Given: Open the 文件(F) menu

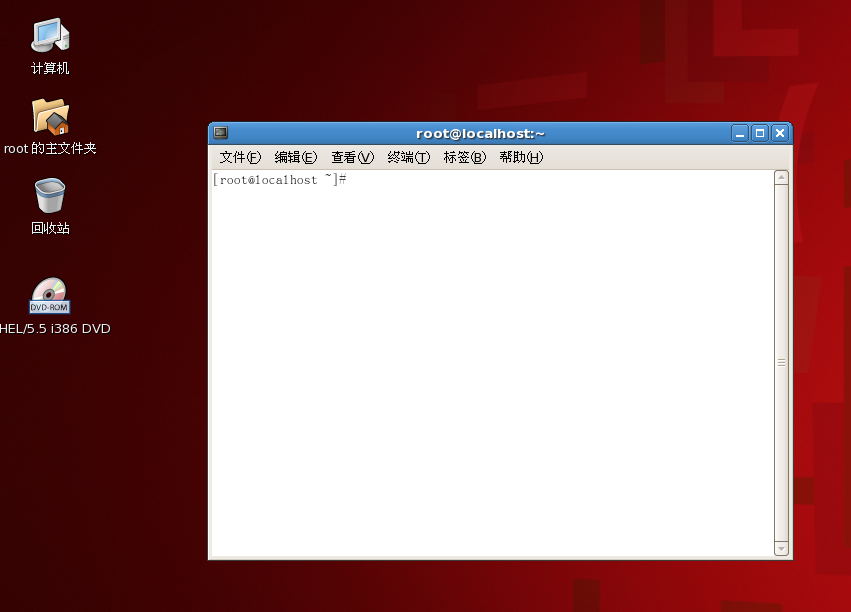Looking at the screenshot, I should 240,157.
